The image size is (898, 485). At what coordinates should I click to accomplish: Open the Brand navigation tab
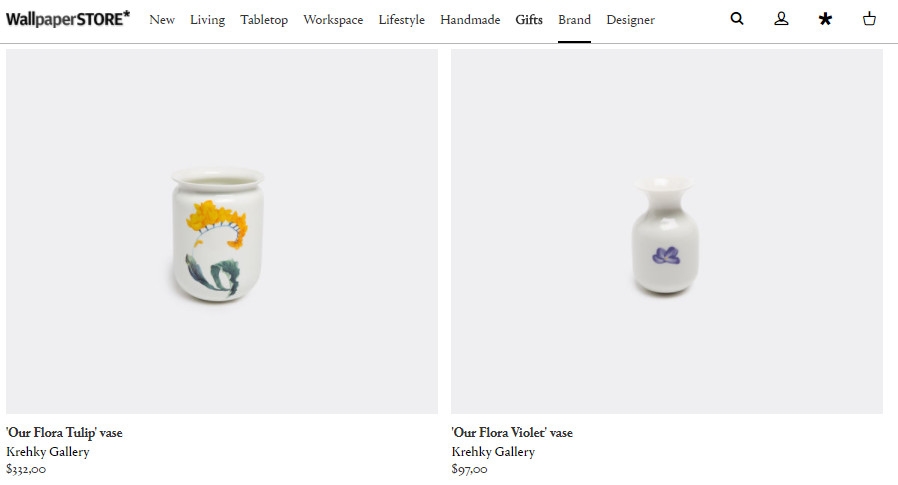coord(574,19)
